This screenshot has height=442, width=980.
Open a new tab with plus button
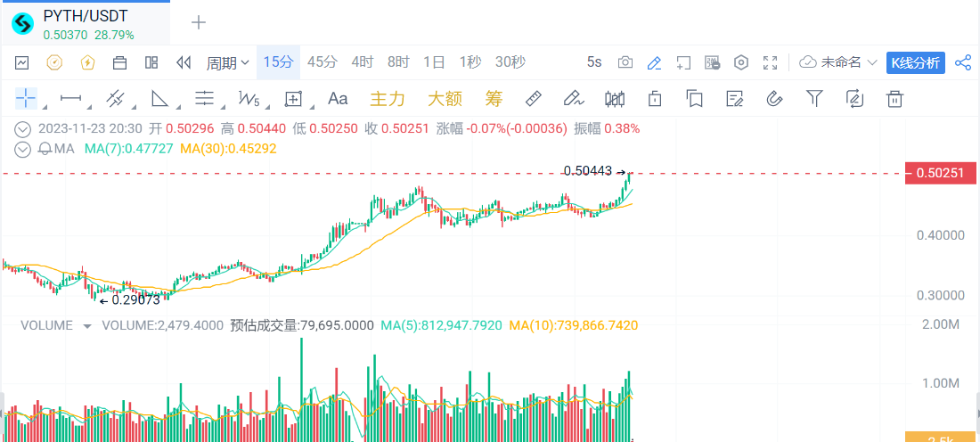pyautogui.click(x=199, y=22)
